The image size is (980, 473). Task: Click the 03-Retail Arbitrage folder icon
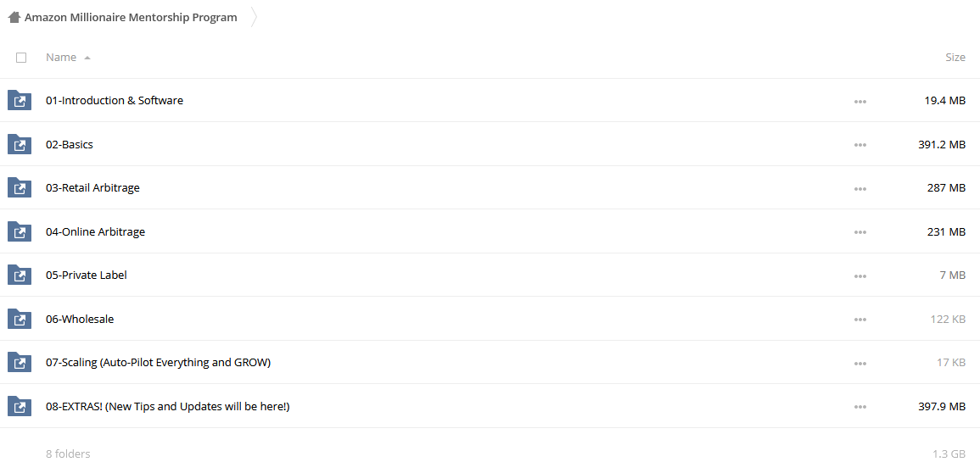click(x=20, y=187)
